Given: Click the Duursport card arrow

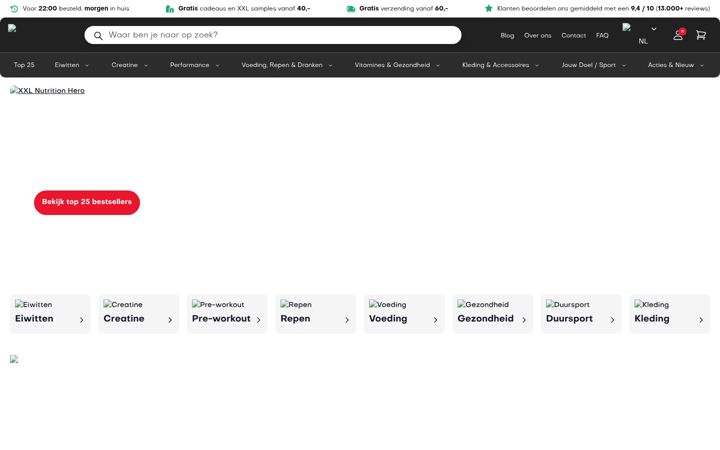Looking at the screenshot, I should (613, 320).
